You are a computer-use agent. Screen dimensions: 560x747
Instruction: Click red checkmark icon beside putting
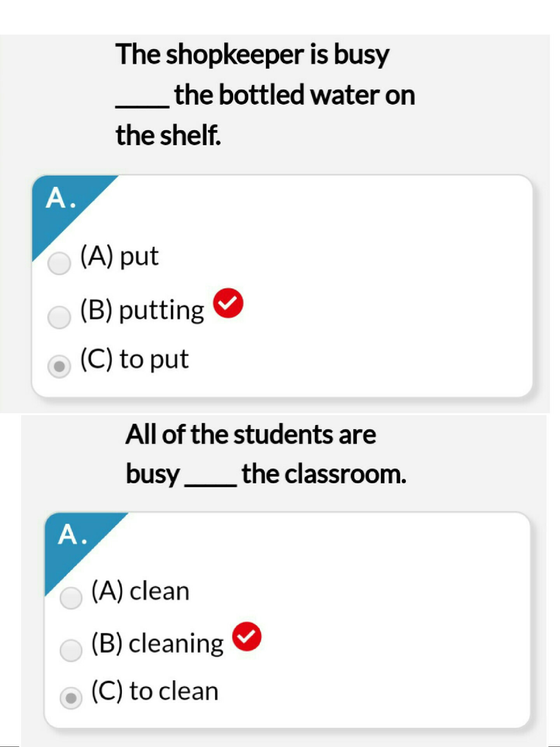(x=228, y=303)
